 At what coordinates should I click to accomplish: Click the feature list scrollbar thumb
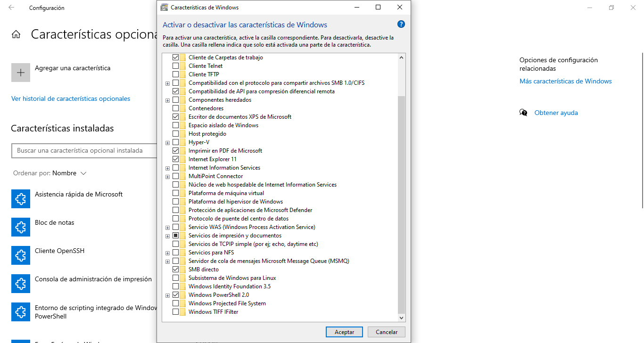tap(401, 205)
